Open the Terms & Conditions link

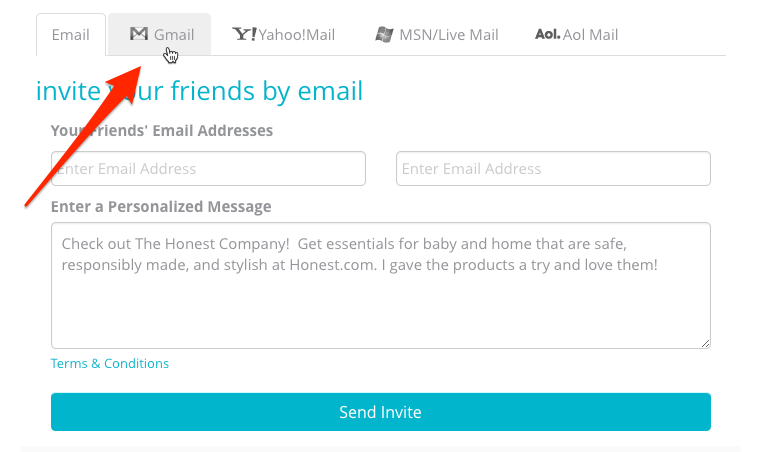click(110, 363)
